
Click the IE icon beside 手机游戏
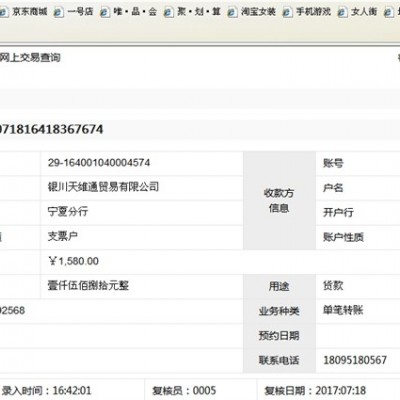(x=287, y=12)
